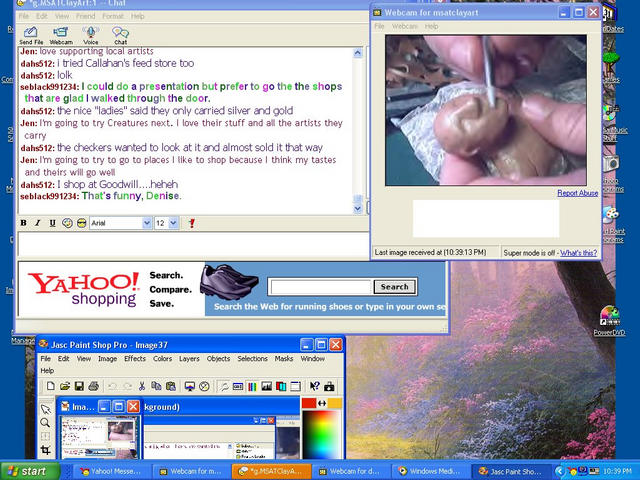
Task: Click the What's this? link
Action: point(578,253)
